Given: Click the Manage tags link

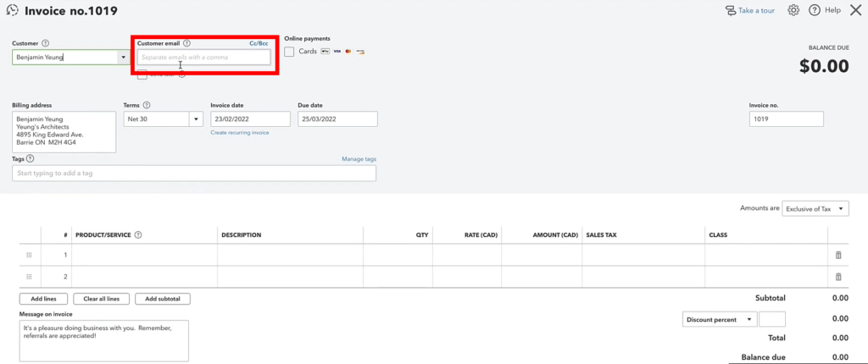Looking at the screenshot, I should point(359,159).
